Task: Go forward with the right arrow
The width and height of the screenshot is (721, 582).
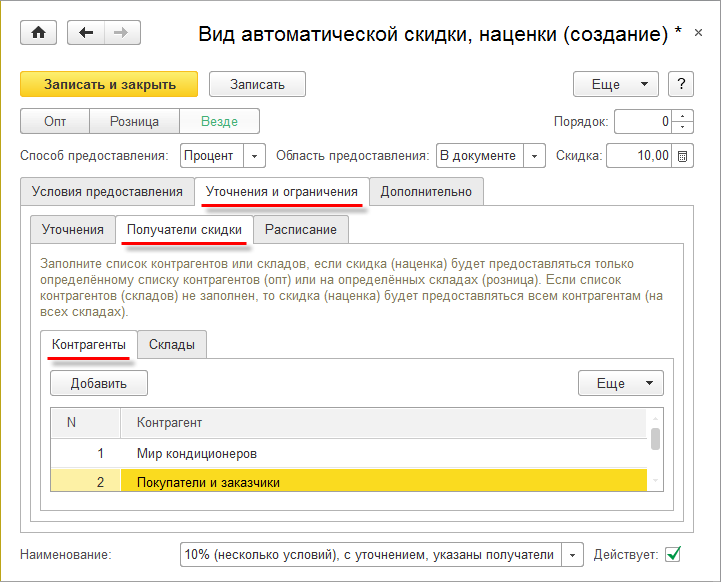Action: (x=121, y=33)
